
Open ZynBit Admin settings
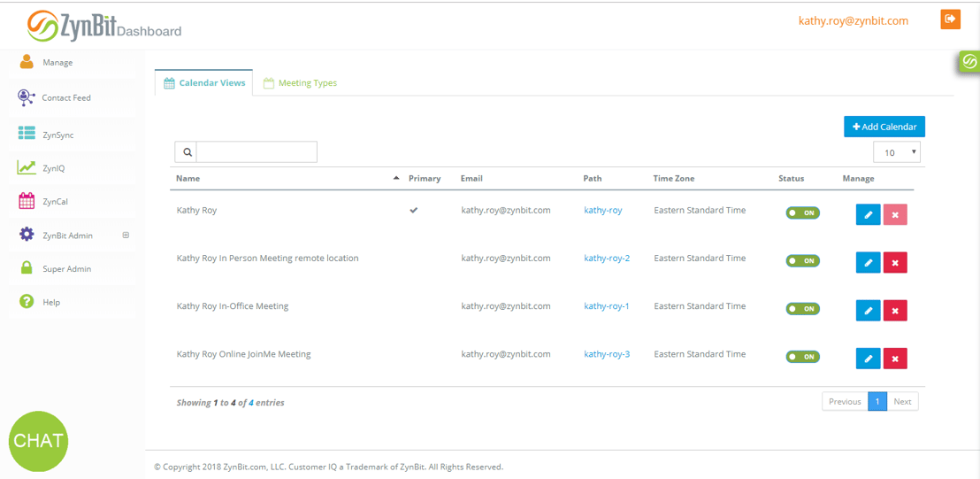pos(67,236)
